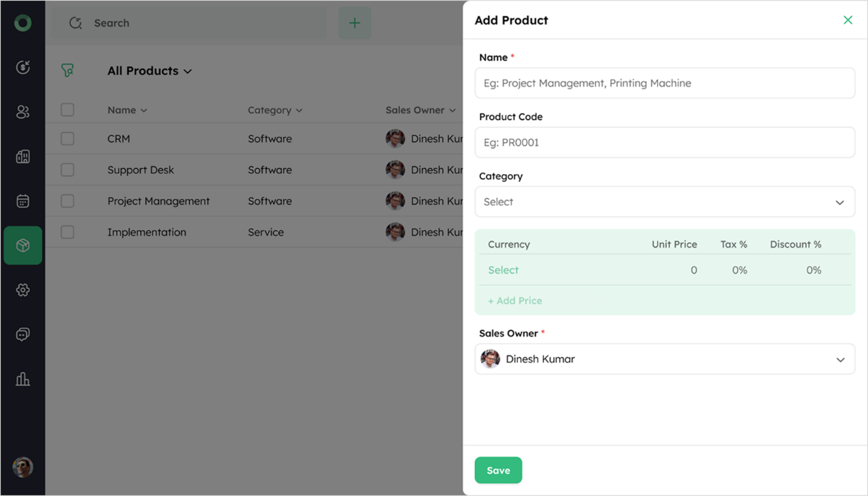Click the green app logo icon
The width and height of the screenshot is (868, 496).
[23, 23]
